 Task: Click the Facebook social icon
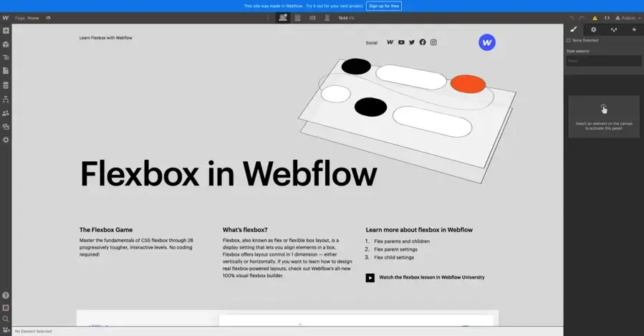423,42
